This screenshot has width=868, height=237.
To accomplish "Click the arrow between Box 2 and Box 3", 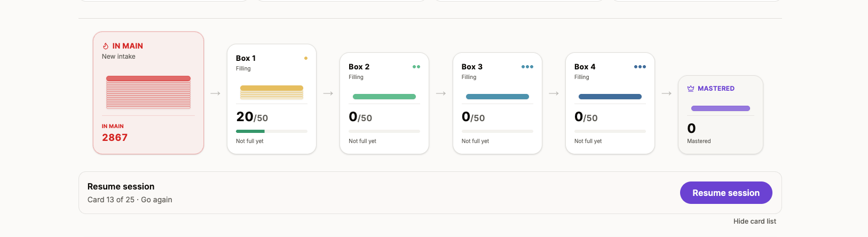I will coord(441,93).
